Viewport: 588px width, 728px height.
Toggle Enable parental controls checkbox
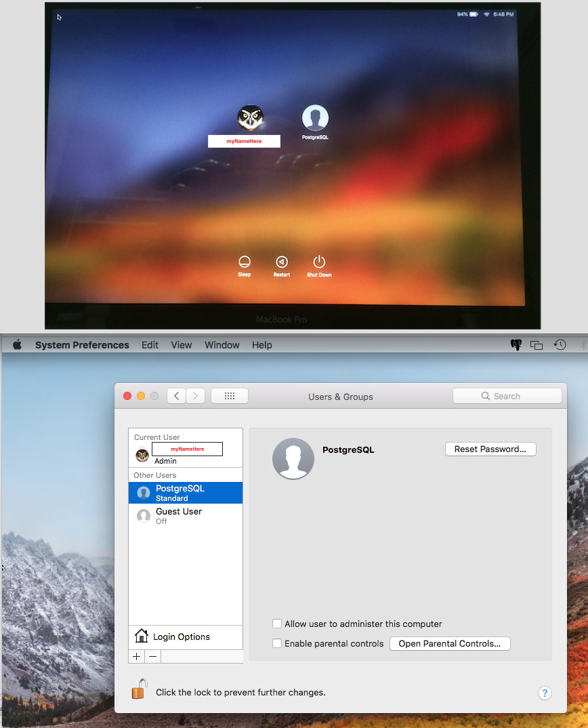tap(277, 643)
